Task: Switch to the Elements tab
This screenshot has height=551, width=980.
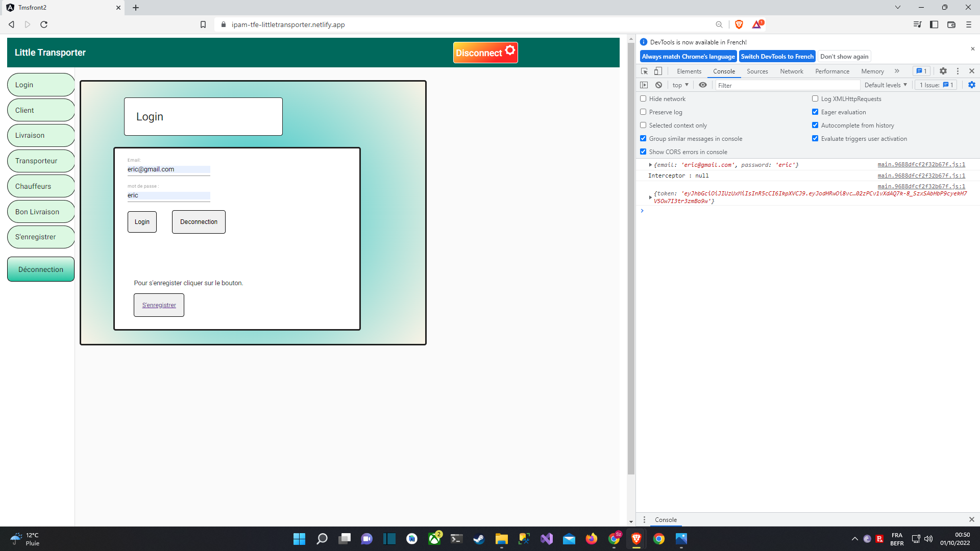Action: 689,71
